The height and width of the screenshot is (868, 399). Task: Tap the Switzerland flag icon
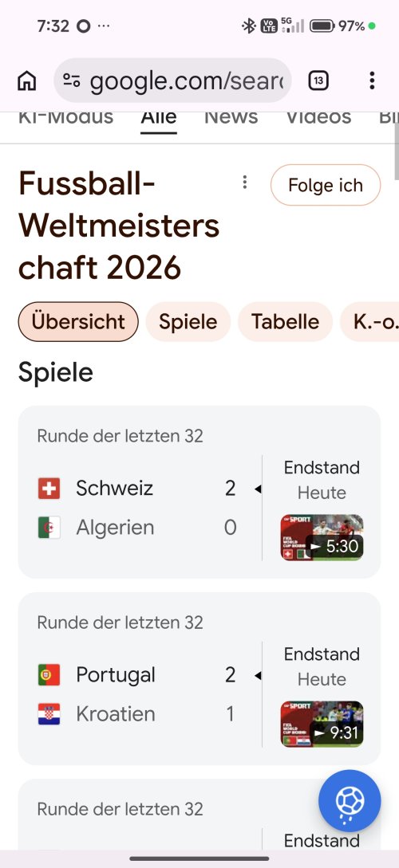click(x=49, y=489)
